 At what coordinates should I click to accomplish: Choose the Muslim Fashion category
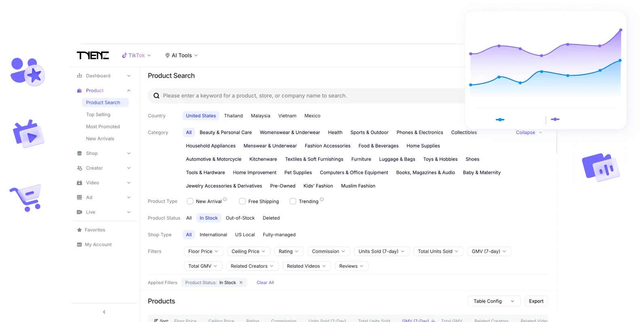pos(358,186)
